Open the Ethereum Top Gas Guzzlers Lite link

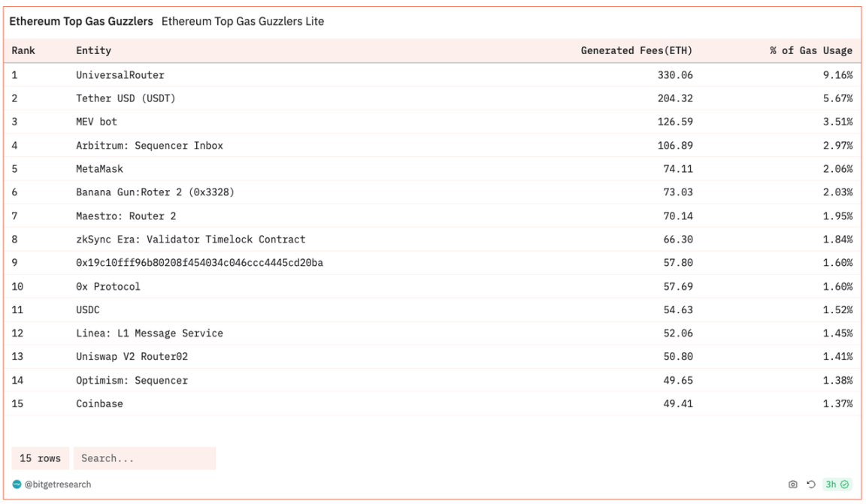point(243,22)
